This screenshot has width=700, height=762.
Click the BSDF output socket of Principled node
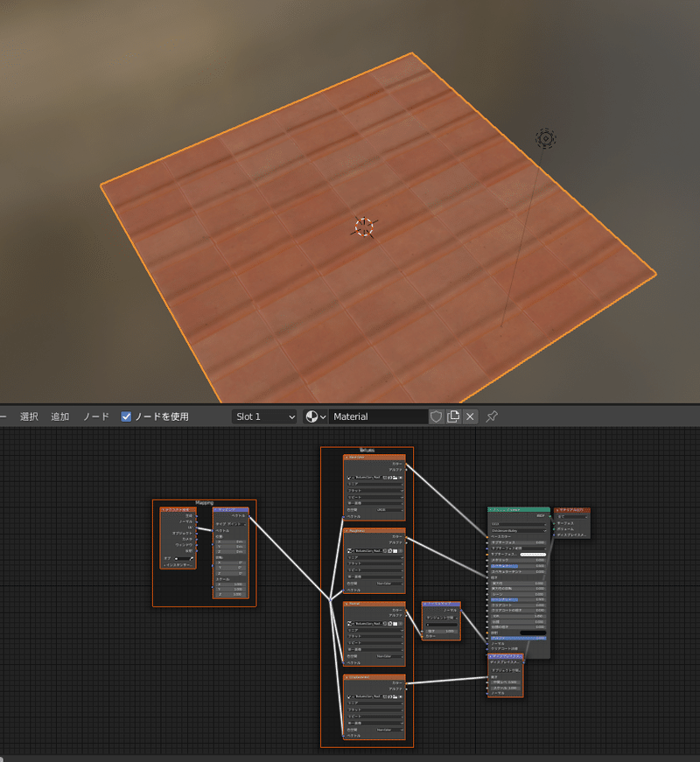point(549,516)
